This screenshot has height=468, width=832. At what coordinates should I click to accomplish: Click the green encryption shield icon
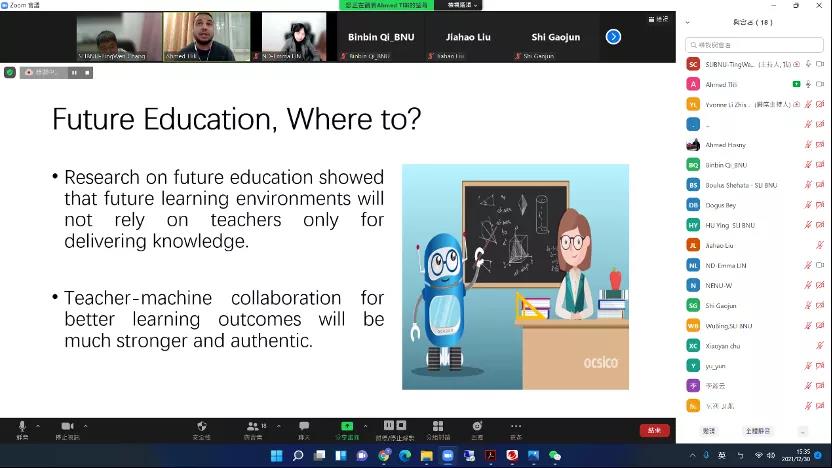point(10,72)
